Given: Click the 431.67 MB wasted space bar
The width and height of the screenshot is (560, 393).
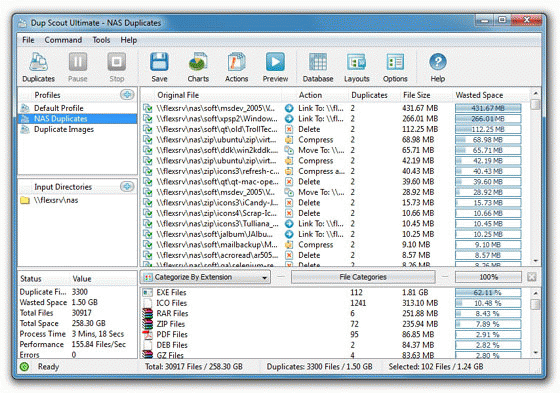Looking at the screenshot, I should (488, 108).
